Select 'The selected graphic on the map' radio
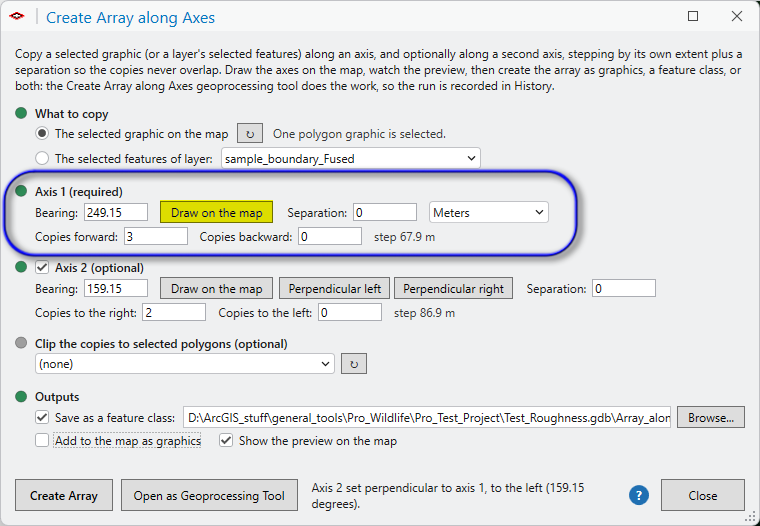 [42, 133]
